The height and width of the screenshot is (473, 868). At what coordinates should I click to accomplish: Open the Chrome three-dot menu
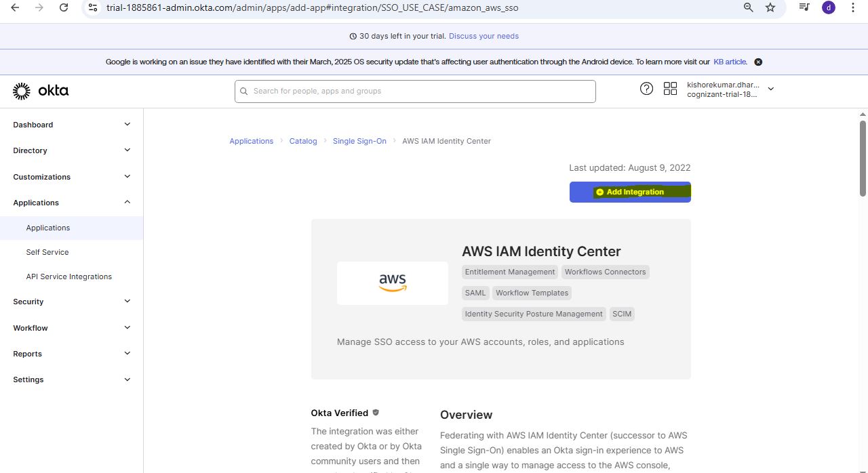point(853,7)
